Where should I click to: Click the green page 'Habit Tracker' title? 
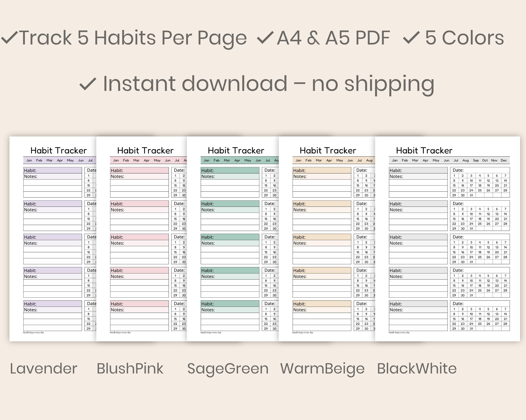tap(236, 150)
